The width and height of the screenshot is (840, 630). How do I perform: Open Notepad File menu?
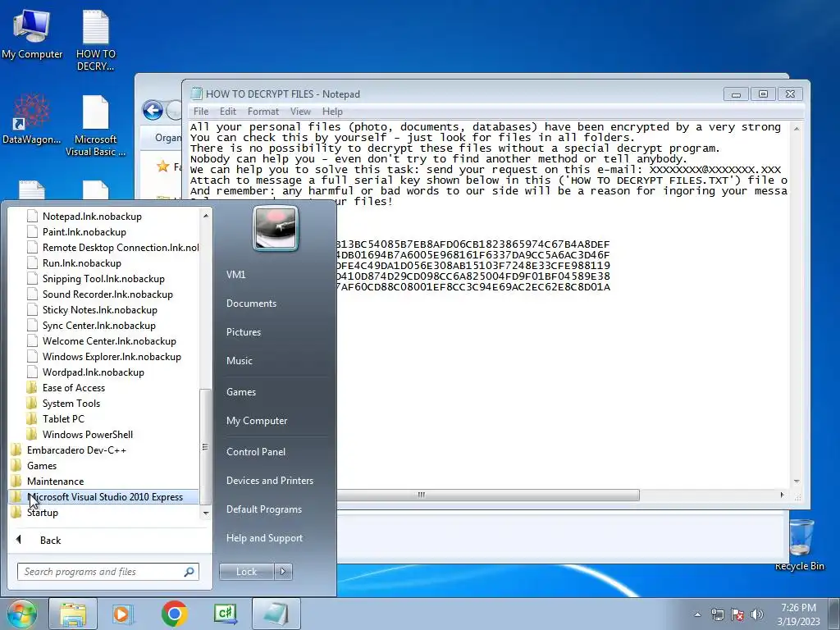(x=201, y=112)
